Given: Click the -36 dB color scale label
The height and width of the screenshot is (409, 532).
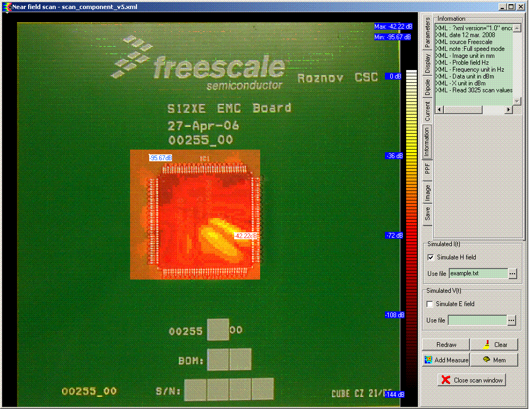Looking at the screenshot, I should pyautogui.click(x=394, y=156).
